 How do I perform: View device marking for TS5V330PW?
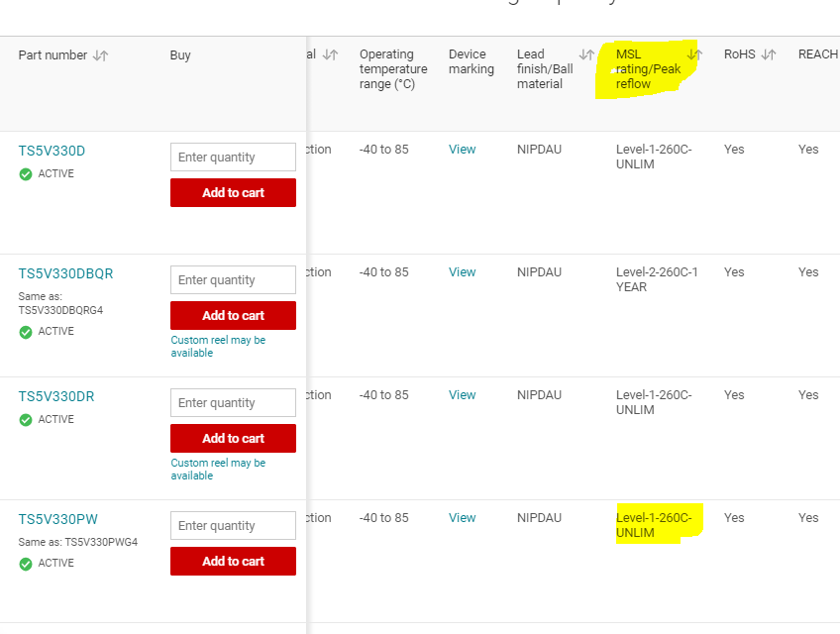pyautogui.click(x=462, y=518)
